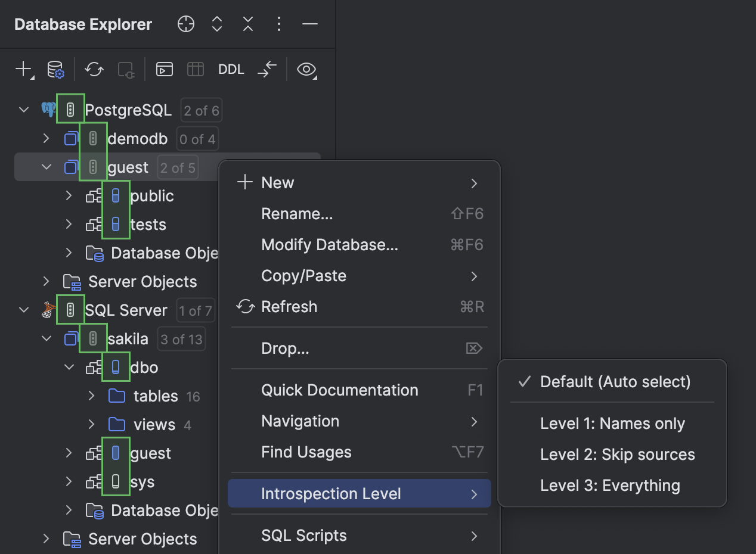Open the Data Source Properties icon
The image size is (756, 554).
[55, 70]
